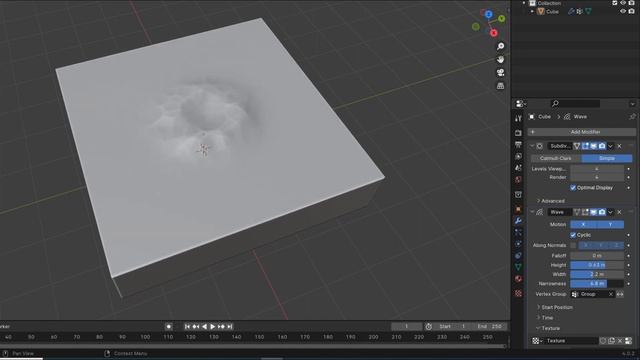The height and width of the screenshot is (360, 640).
Task: Invert vertex group influence arrows button
Action: (620, 294)
